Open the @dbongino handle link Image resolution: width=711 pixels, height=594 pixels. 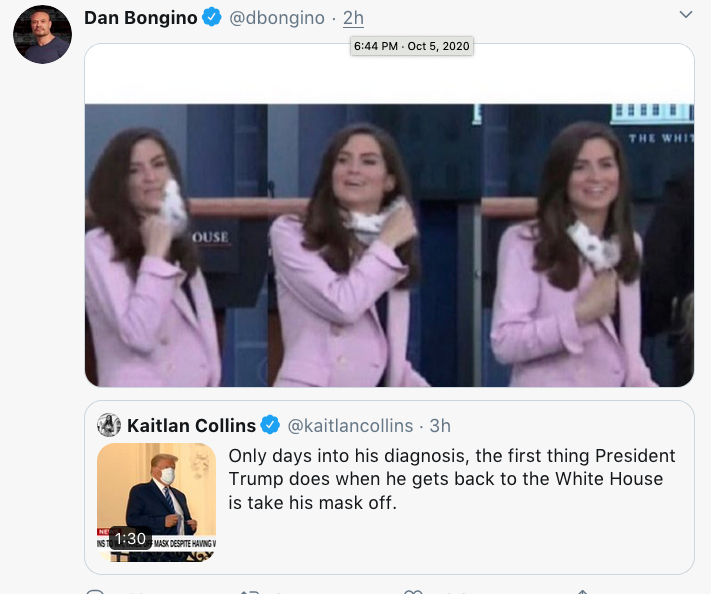(x=279, y=18)
